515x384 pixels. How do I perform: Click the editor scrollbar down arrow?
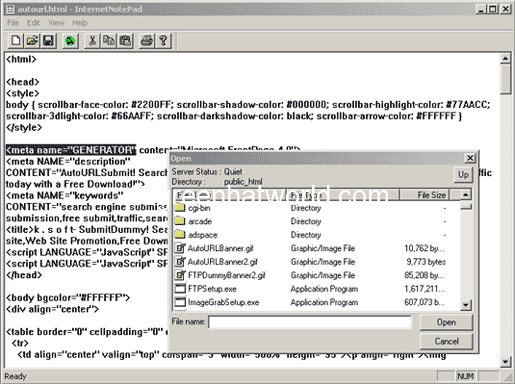pyautogui.click(x=505, y=362)
